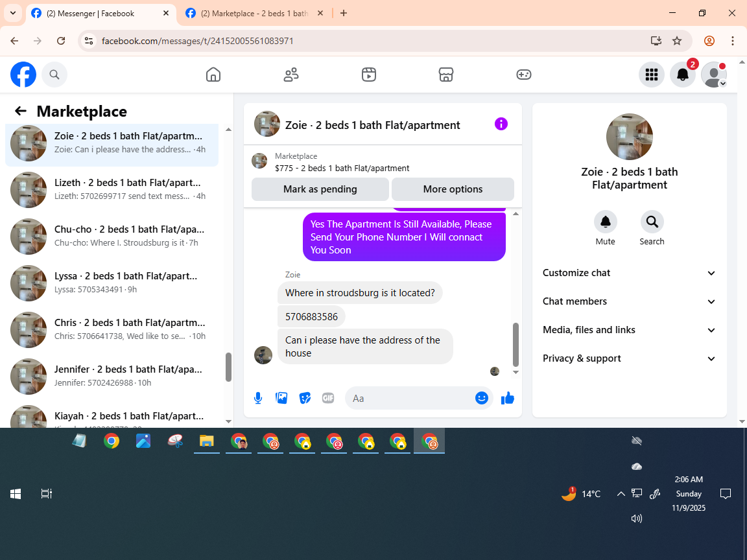Image resolution: width=747 pixels, height=560 pixels.
Task: Click chat scroll down arrow
Action: (x=516, y=373)
